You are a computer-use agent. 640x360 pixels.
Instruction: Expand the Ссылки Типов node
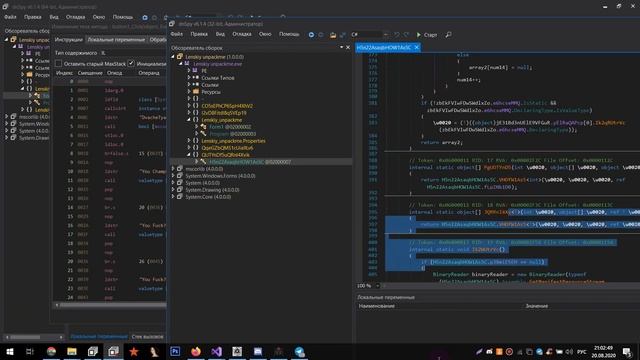189,78
